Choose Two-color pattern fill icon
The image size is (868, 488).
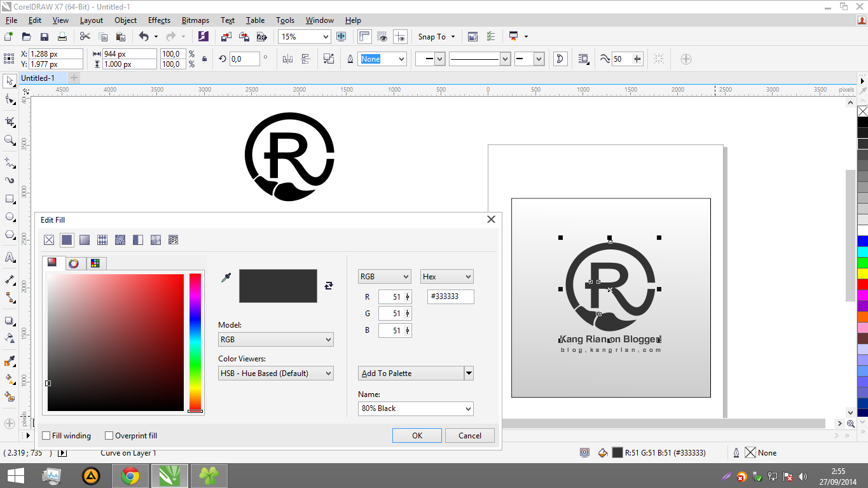[x=138, y=240]
